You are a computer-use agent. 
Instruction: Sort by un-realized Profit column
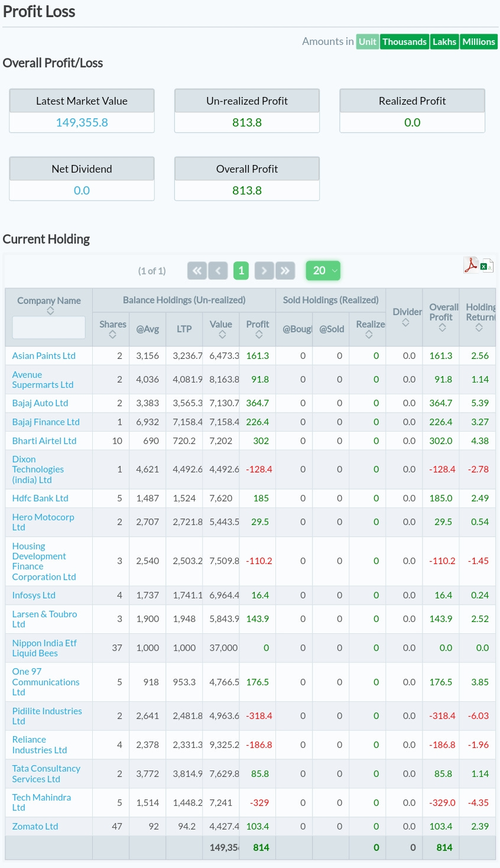pyautogui.click(x=259, y=335)
